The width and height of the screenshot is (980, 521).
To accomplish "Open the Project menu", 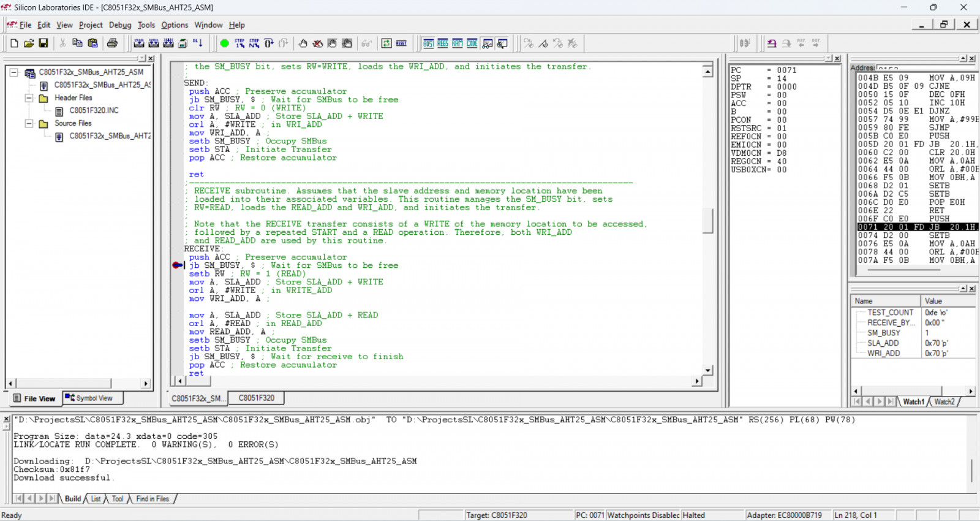I will (x=91, y=25).
